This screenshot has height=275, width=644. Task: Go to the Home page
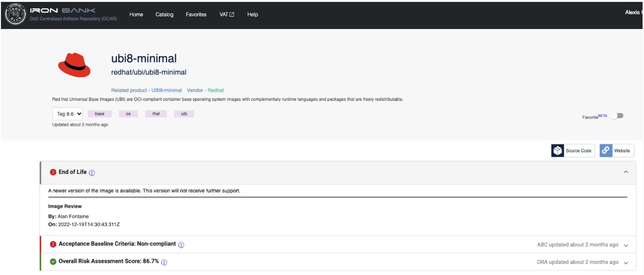136,14
